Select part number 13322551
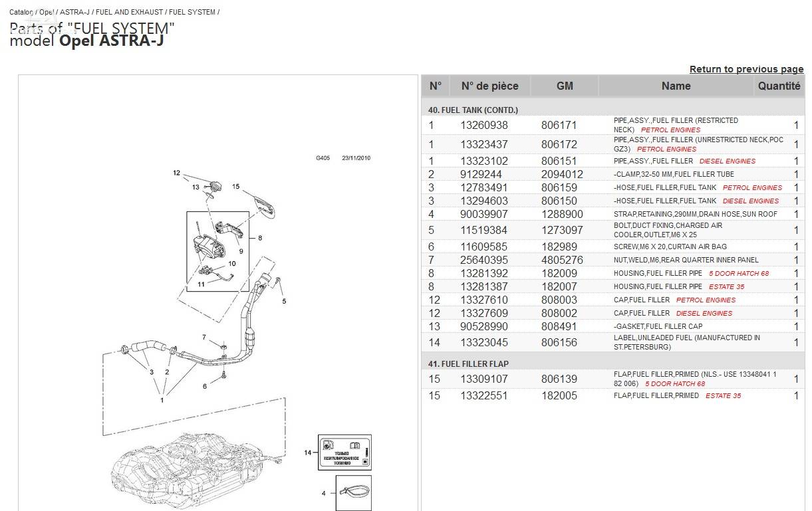 click(483, 395)
